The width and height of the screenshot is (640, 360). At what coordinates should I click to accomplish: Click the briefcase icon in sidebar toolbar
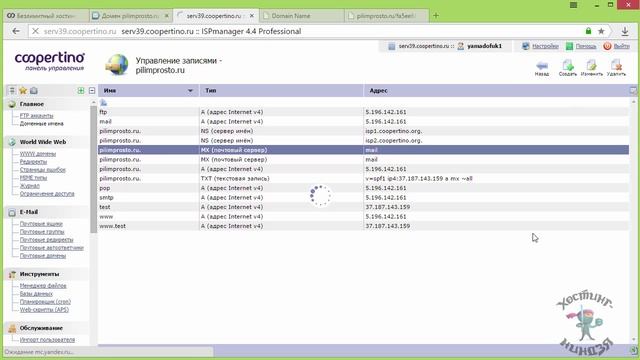[x=34, y=91]
